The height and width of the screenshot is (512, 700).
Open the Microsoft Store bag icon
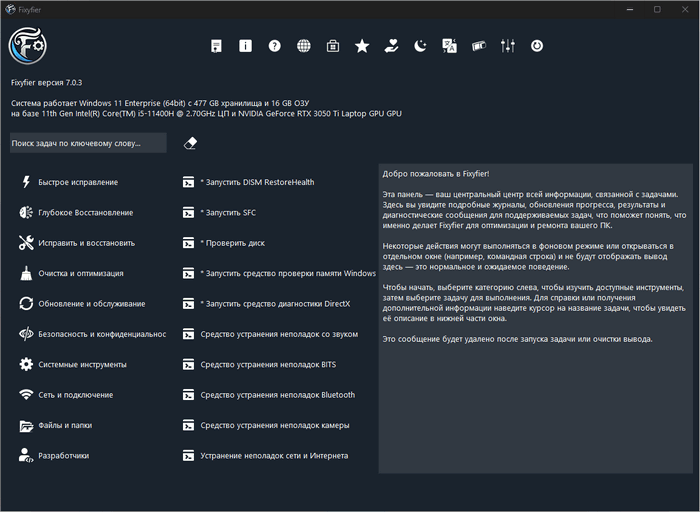[333, 46]
